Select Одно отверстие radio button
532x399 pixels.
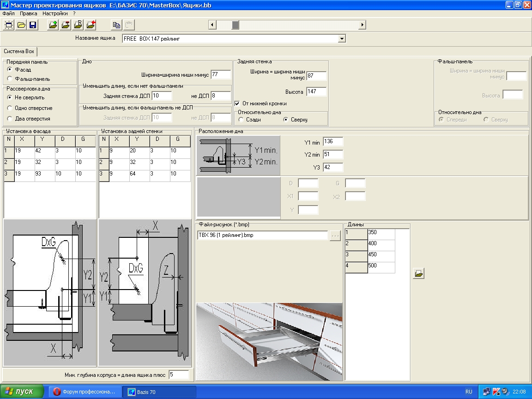[x=10, y=108]
